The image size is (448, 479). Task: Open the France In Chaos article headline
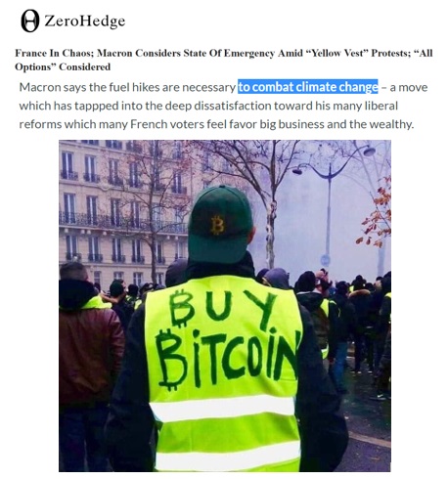pyautogui.click(x=224, y=60)
